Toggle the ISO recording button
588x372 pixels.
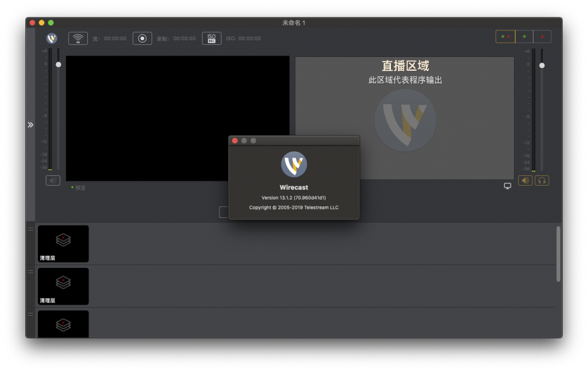[211, 39]
